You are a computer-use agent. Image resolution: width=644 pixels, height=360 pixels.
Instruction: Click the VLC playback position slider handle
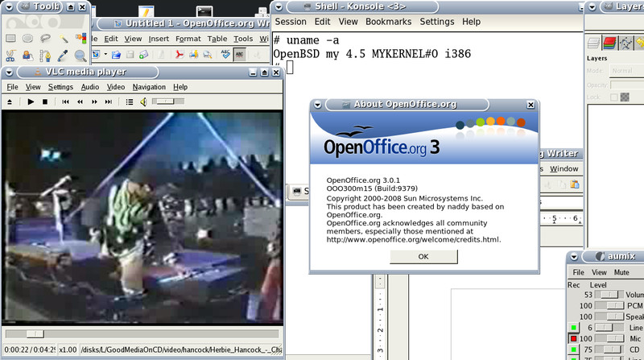pos(35,334)
